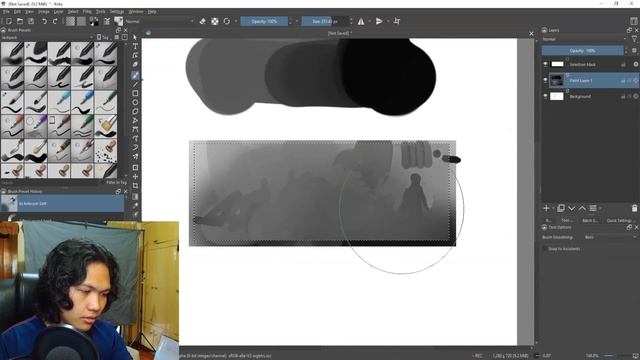640x360 pixels.
Task: Toggle lock on Background layer
Action: (x=623, y=96)
